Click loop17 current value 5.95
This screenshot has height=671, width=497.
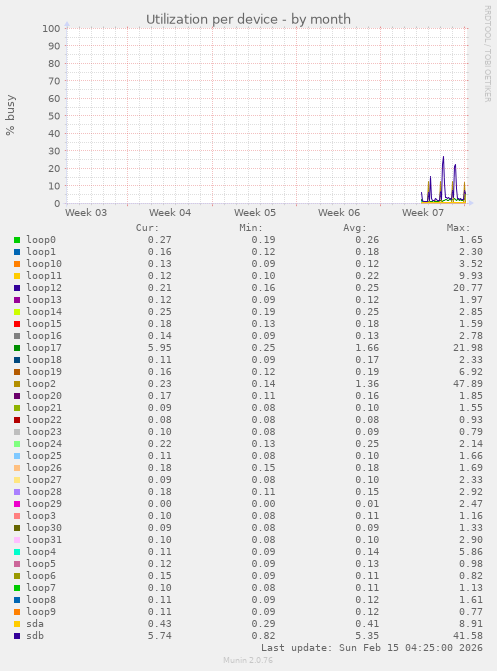[x=160, y=348]
